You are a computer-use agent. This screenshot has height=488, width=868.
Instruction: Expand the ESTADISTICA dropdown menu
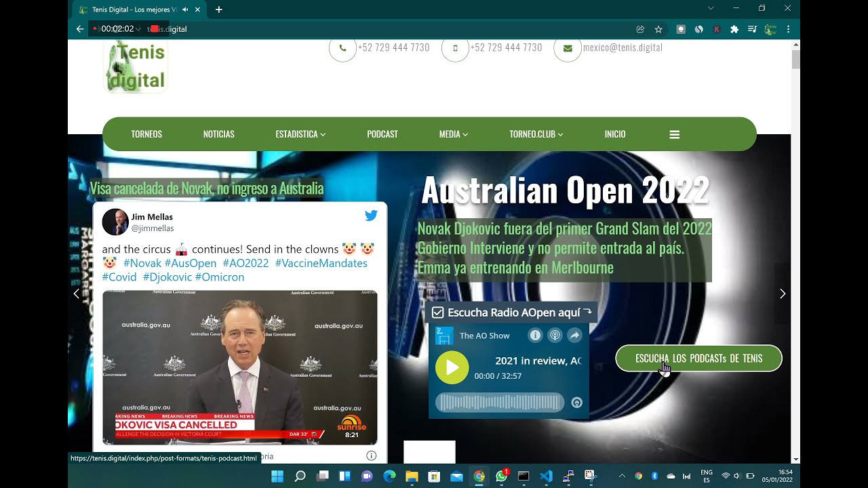pyautogui.click(x=300, y=134)
